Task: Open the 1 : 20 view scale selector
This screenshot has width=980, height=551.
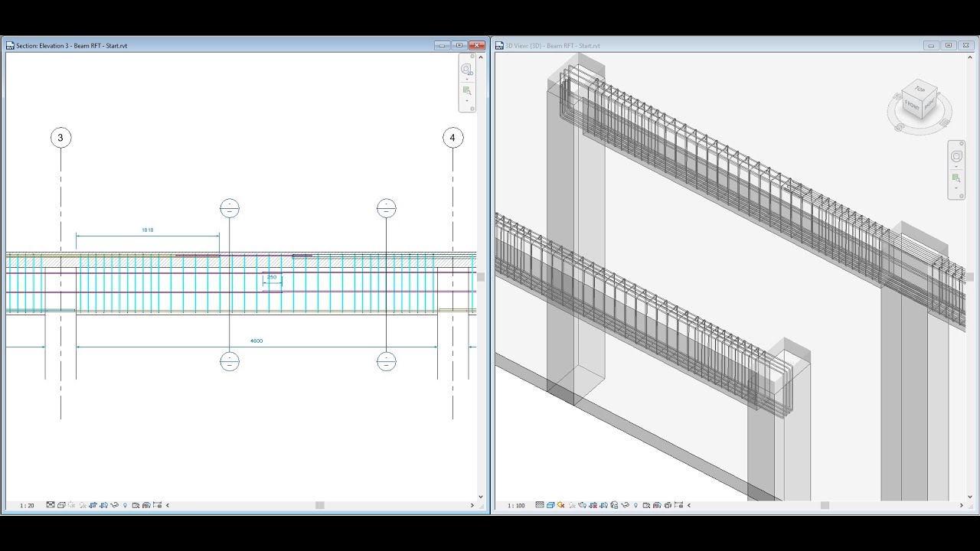Action: point(27,505)
